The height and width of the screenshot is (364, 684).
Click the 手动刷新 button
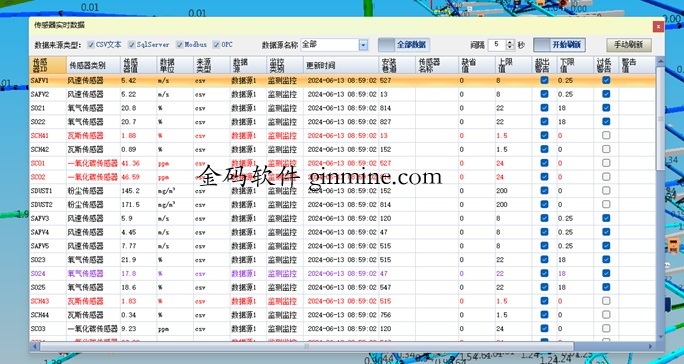pyautogui.click(x=628, y=45)
